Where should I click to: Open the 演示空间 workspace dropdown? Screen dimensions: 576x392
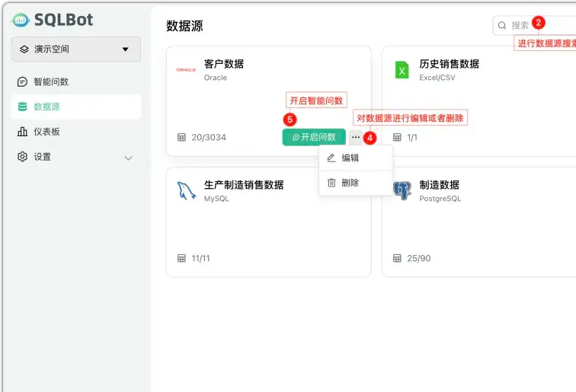click(75, 49)
